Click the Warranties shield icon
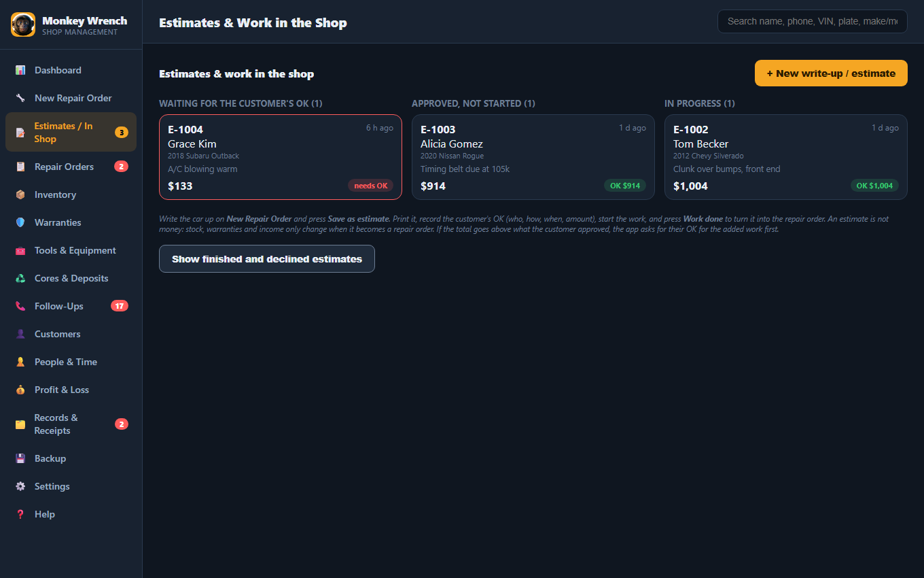The height and width of the screenshot is (578, 924). click(x=20, y=222)
